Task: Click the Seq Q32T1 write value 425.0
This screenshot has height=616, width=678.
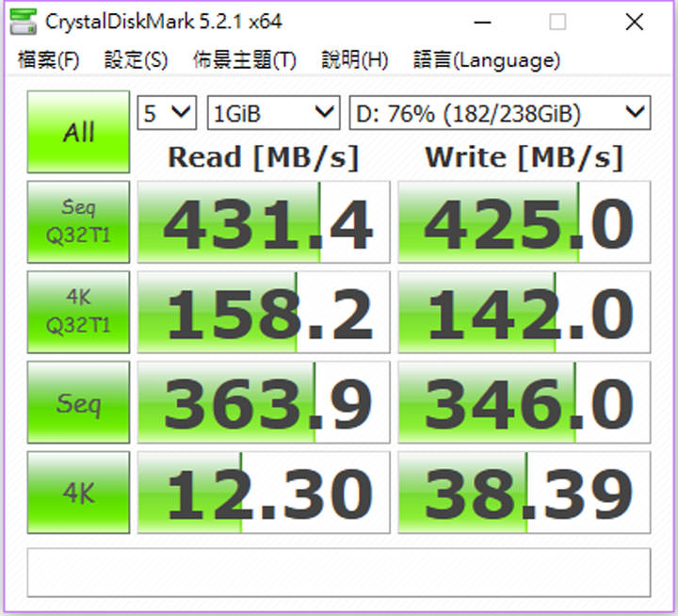Action: pos(525,222)
